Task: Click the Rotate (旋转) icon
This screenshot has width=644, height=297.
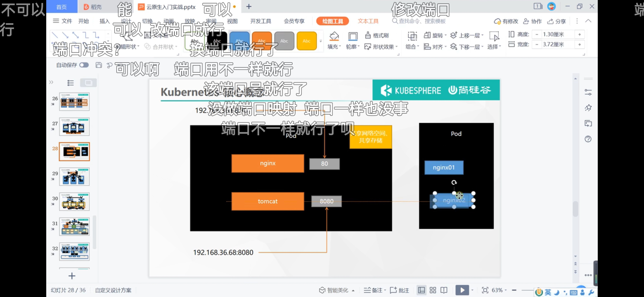Action: pyautogui.click(x=427, y=35)
